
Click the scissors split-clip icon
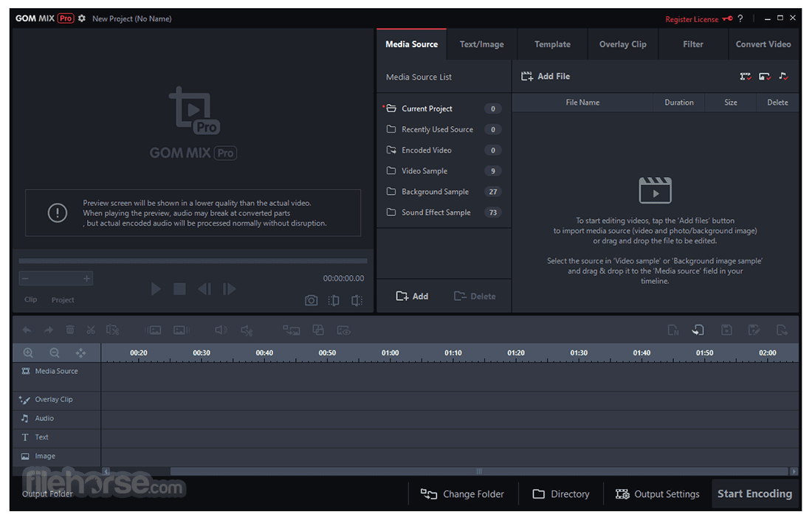(91, 330)
